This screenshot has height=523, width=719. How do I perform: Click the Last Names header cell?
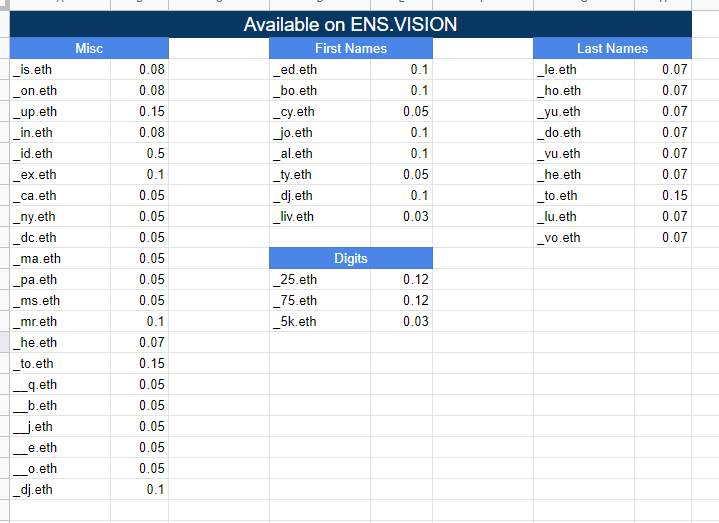(x=612, y=48)
